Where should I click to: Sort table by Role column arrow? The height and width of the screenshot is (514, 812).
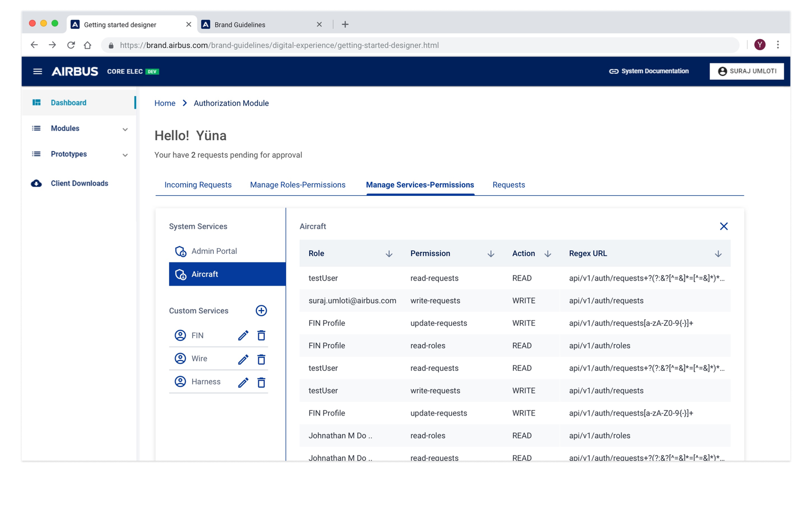pos(389,254)
